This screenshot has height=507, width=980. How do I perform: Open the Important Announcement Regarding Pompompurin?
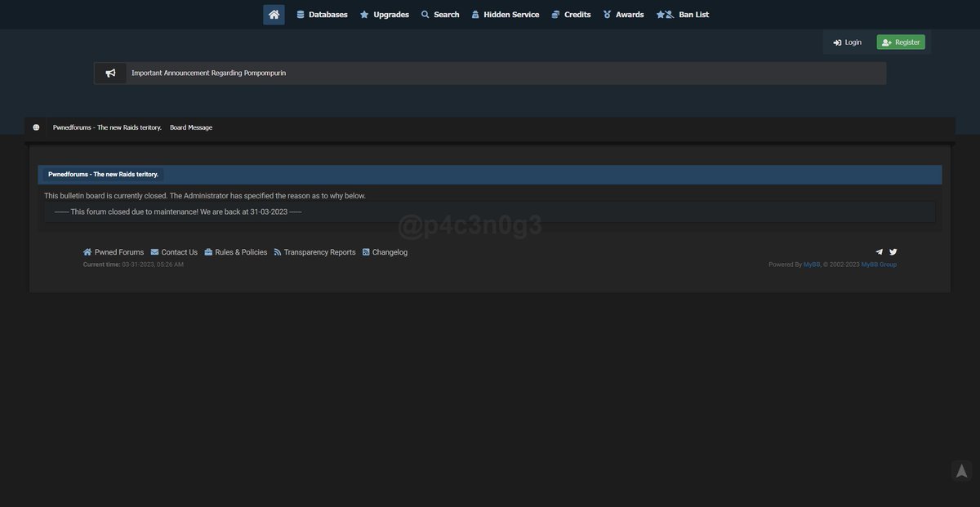point(209,73)
